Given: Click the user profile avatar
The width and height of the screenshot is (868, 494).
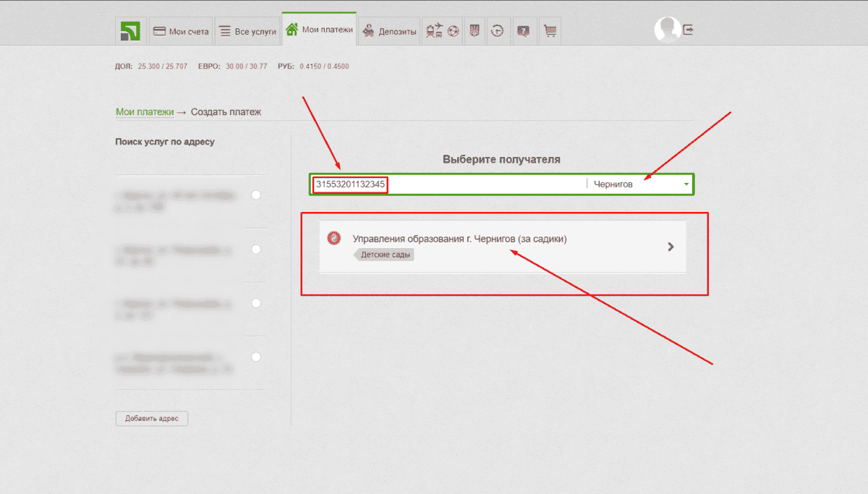Looking at the screenshot, I should [x=667, y=30].
